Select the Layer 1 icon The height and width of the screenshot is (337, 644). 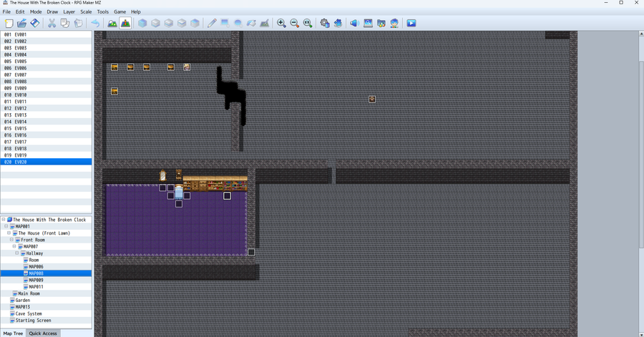tap(155, 24)
